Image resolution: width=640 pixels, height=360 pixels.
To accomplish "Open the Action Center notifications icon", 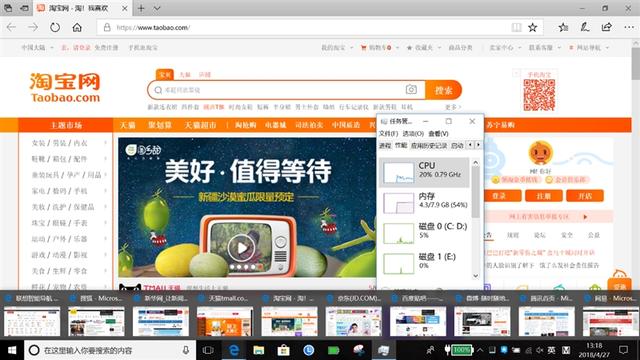I will (x=623, y=350).
